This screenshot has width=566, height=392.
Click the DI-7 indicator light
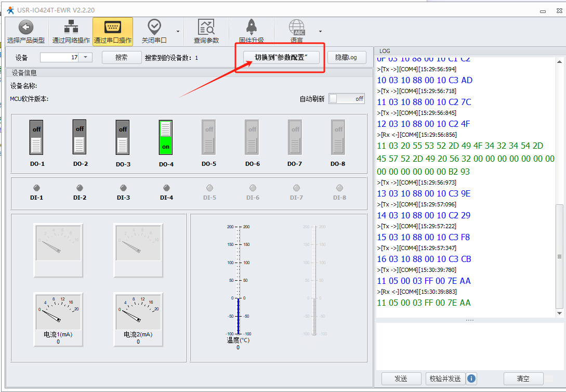(x=296, y=188)
